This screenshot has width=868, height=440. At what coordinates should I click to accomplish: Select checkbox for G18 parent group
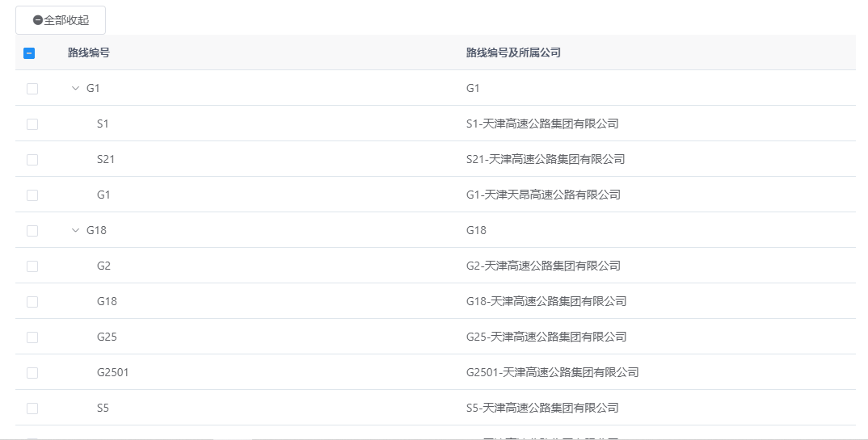[x=32, y=231]
